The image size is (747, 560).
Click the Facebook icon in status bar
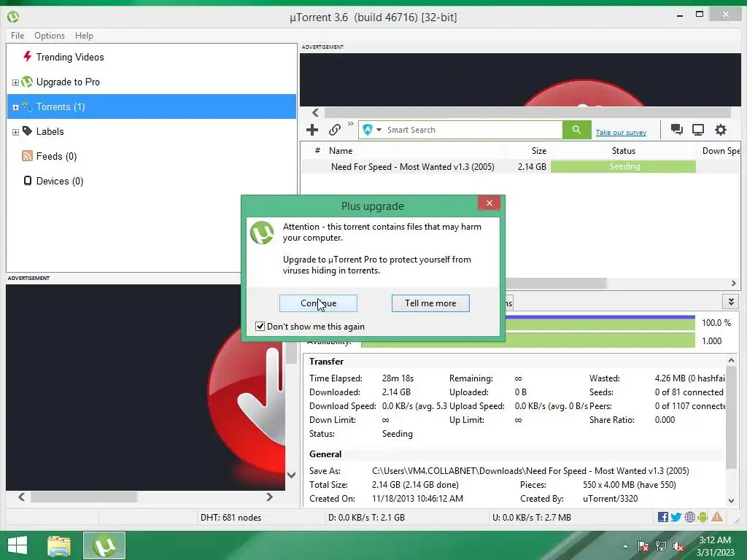tap(662, 517)
